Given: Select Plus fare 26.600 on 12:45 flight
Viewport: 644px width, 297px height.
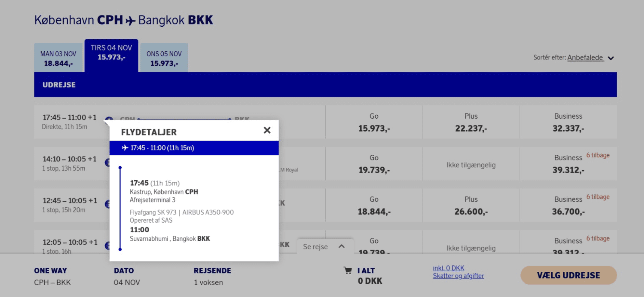Looking at the screenshot, I should click(x=471, y=205).
